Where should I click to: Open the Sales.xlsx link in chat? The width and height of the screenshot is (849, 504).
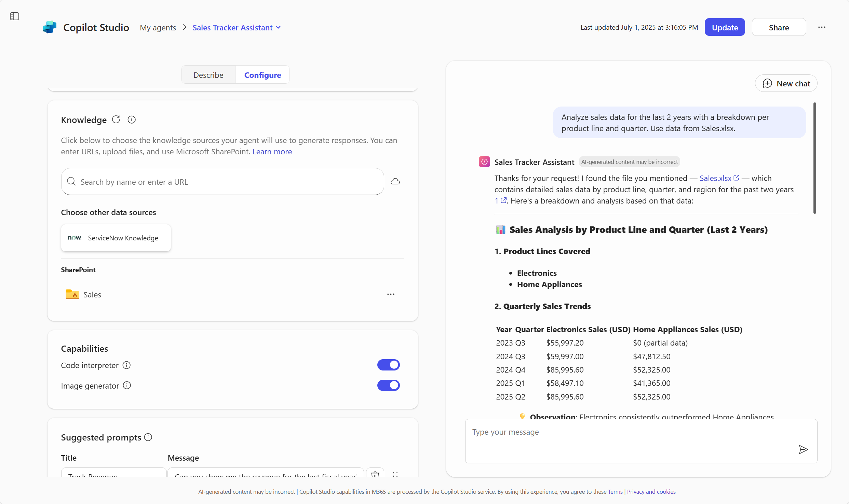tap(715, 178)
